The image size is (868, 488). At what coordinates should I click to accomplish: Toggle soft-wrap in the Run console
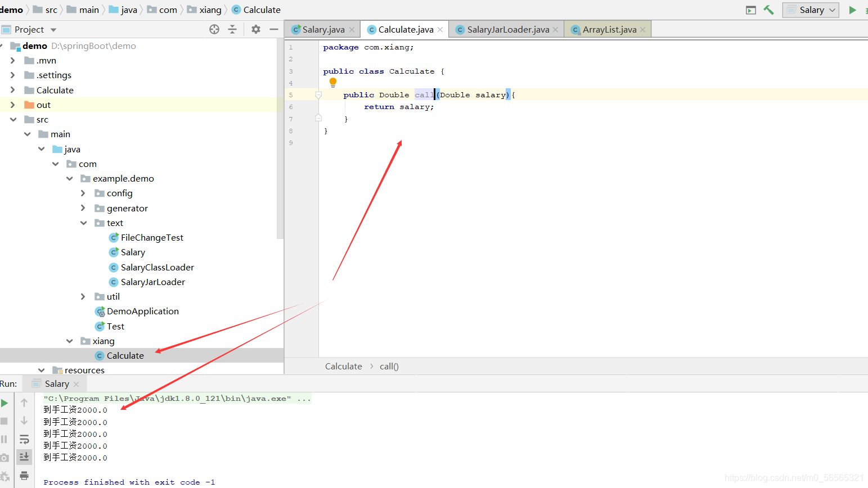pos(24,439)
